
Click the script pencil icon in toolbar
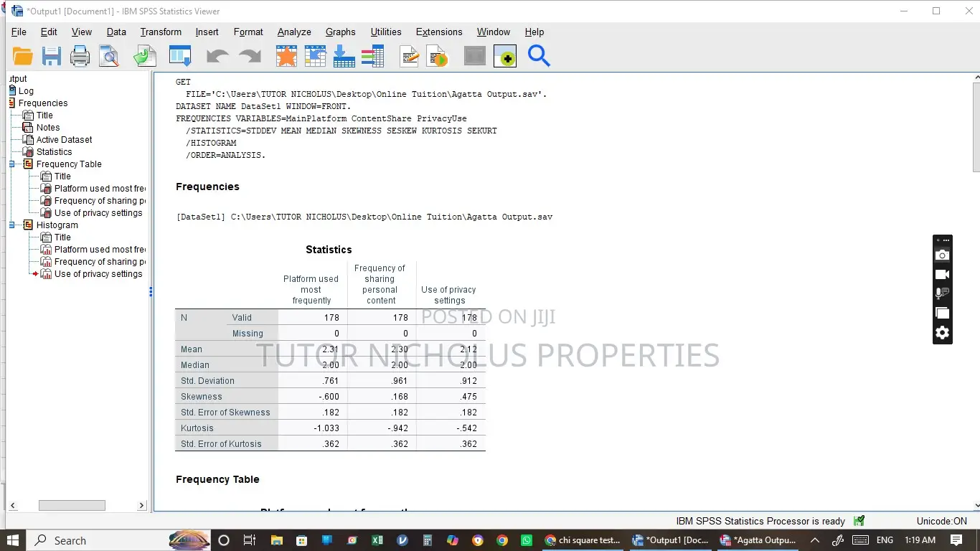409,56
